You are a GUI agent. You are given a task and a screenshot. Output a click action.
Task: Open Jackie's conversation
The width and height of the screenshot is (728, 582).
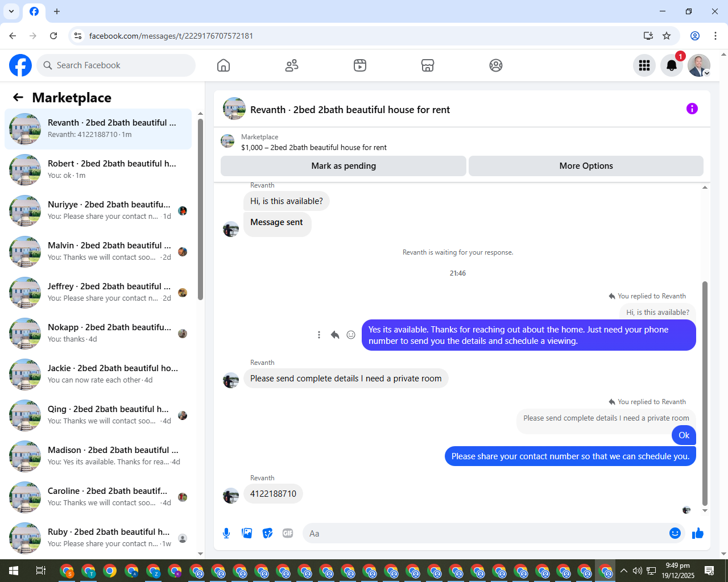click(x=98, y=374)
